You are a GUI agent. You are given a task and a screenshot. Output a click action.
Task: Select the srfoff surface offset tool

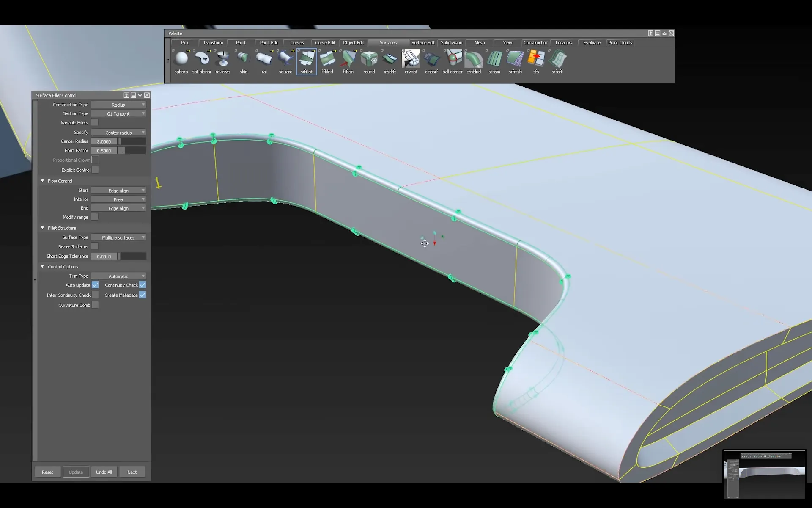click(x=557, y=62)
